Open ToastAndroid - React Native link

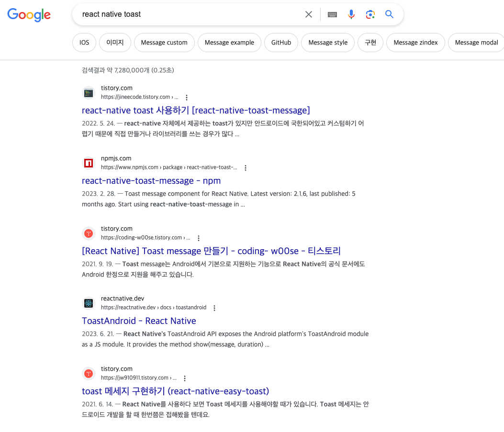tap(139, 321)
